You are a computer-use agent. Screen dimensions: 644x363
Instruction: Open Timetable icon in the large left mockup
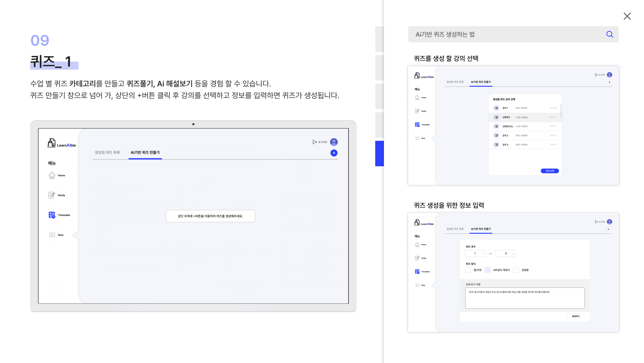[x=52, y=215]
